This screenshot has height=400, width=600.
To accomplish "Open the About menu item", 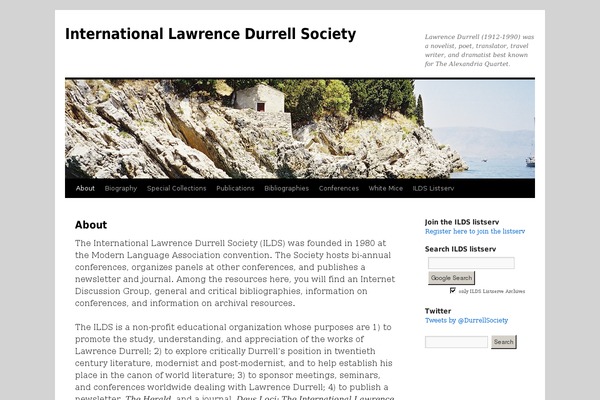I will point(85,188).
